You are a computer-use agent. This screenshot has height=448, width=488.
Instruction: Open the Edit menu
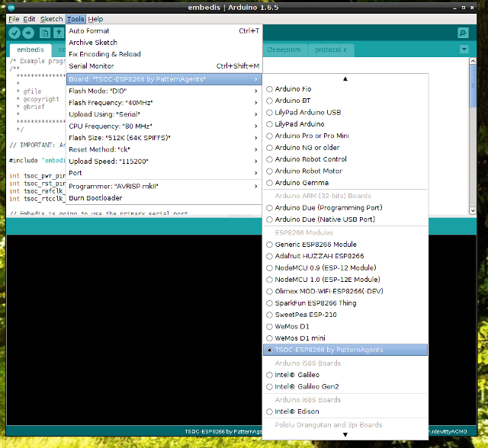click(29, 19)
